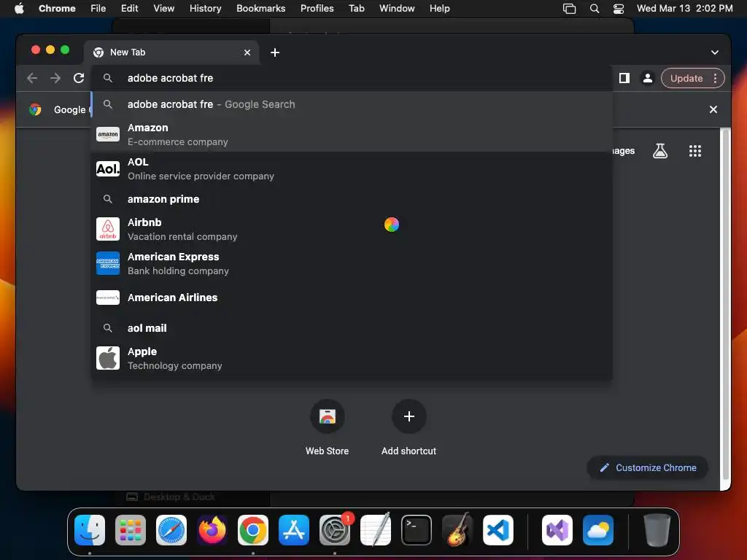Click the Update button
This screenshot has width=747, height=560.
[686, 78]
